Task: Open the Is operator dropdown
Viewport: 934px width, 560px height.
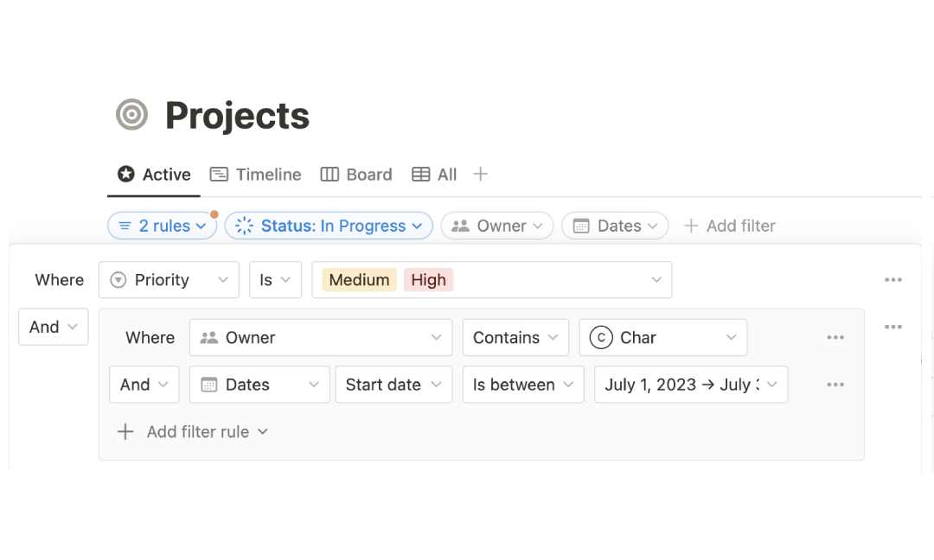Action: (275, 279)
